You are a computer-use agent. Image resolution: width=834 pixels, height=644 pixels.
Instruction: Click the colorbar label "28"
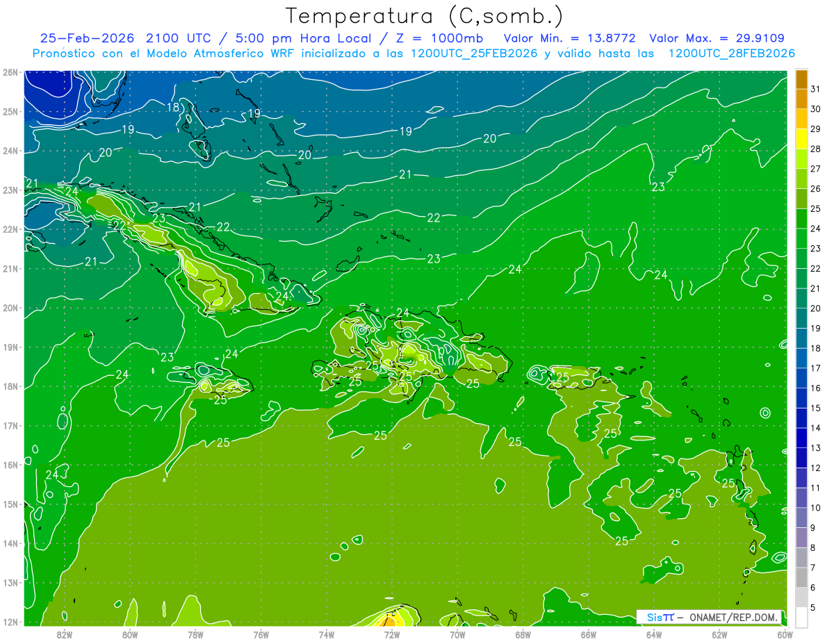[815, 149]
